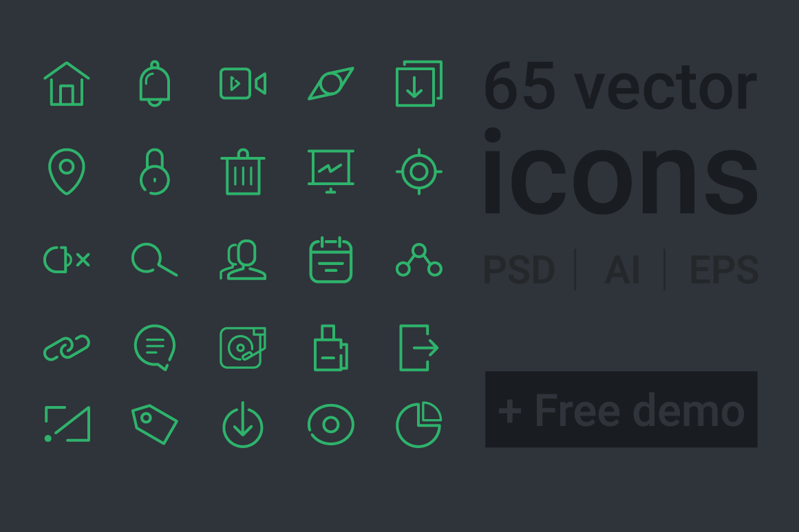Click the share nodes icon

[x=419, y=260]
